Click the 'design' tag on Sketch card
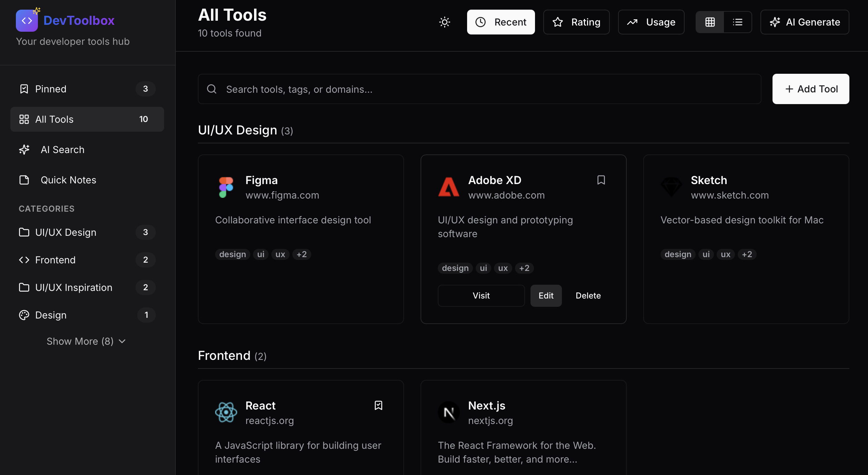 (x=678, y=254)
